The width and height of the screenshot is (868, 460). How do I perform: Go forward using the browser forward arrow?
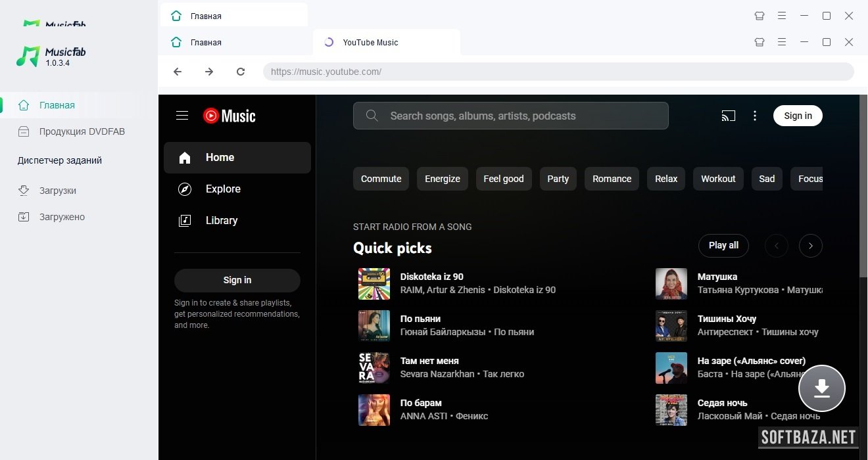[x=209, y=72]
